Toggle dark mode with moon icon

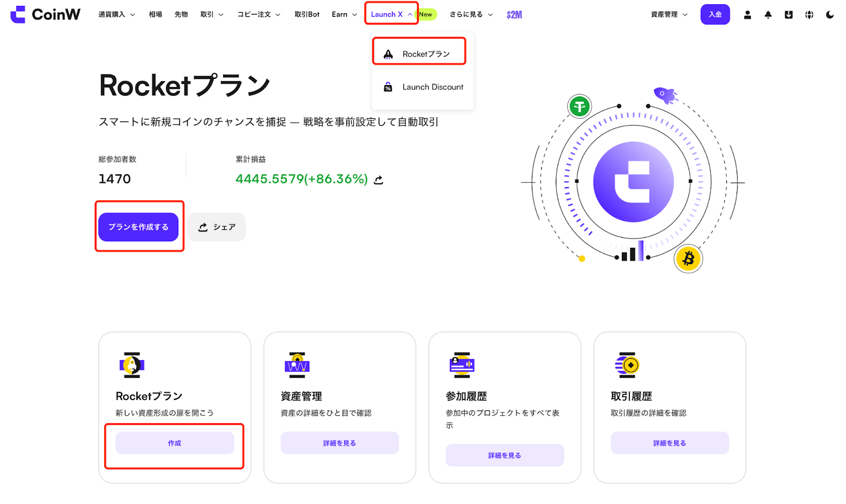(x=830, y=15)
